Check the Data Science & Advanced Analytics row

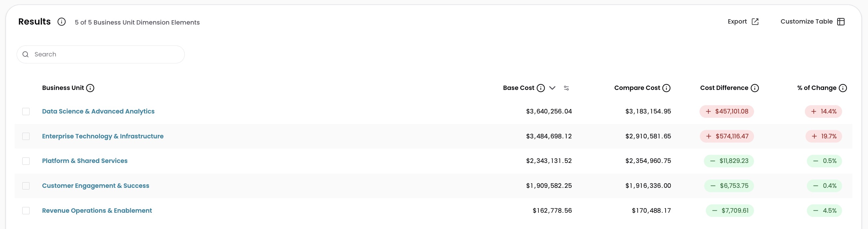point(26,112)
